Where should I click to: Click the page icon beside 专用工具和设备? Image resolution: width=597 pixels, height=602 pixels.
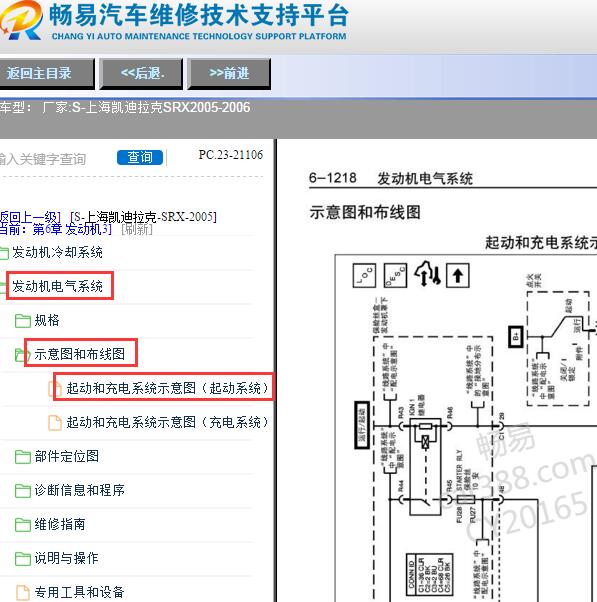23,593
